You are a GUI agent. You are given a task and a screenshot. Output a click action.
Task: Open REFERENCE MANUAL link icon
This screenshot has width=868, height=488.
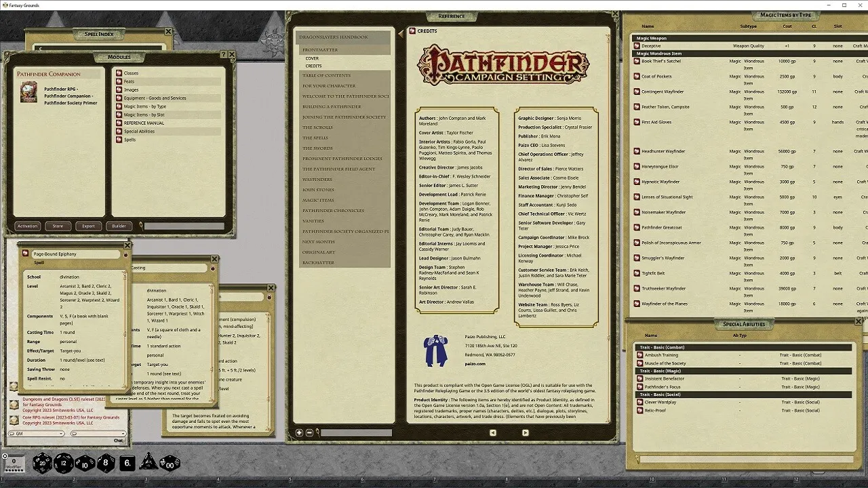pyautogui.click(x=119, y=123)
